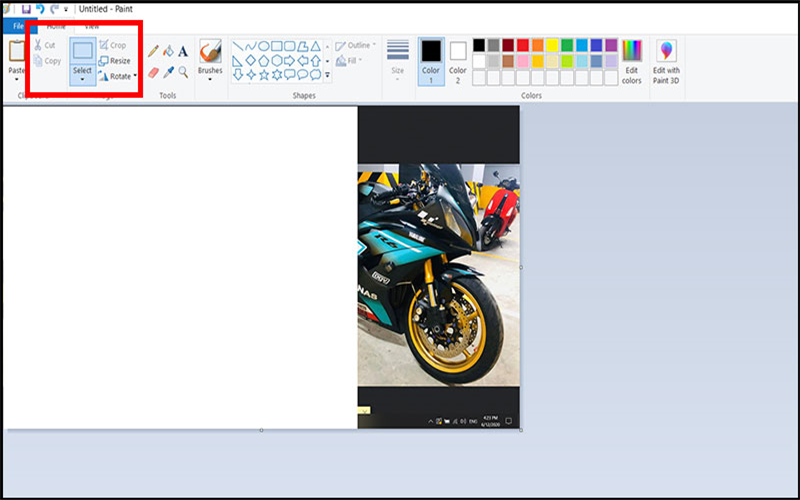Viewport: 800px width, 500px height.
Task: Expand the Shapes gallery more arrow
Action: 328,75
